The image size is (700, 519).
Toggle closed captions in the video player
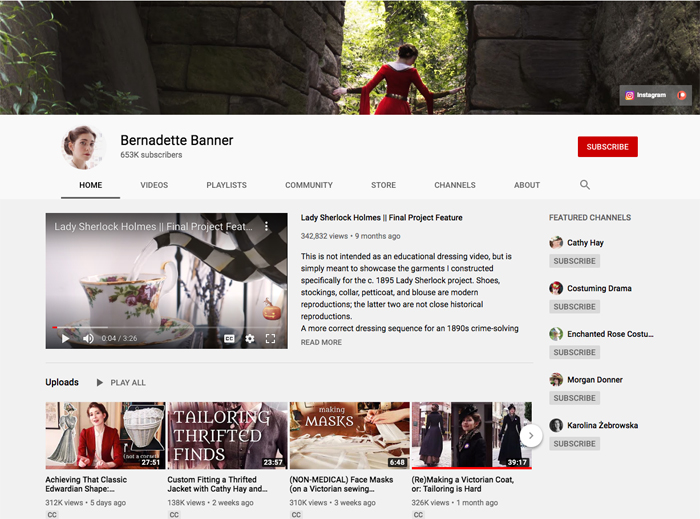pos(229,339)
